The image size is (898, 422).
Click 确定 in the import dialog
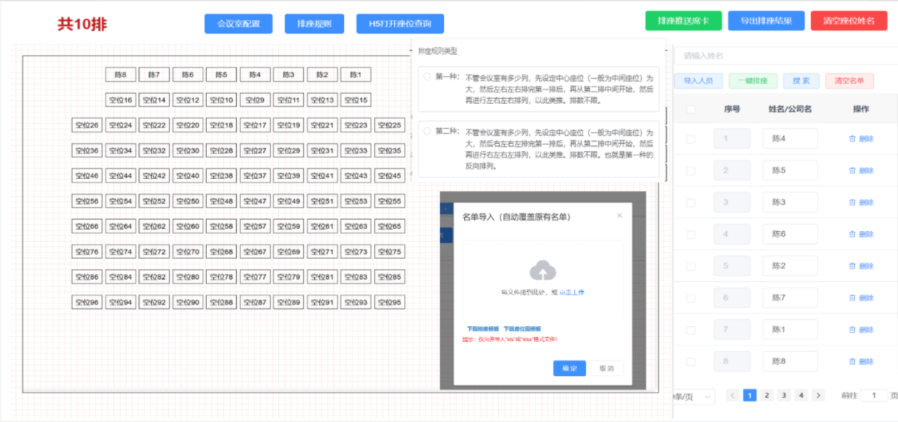[x=569, y=368]
